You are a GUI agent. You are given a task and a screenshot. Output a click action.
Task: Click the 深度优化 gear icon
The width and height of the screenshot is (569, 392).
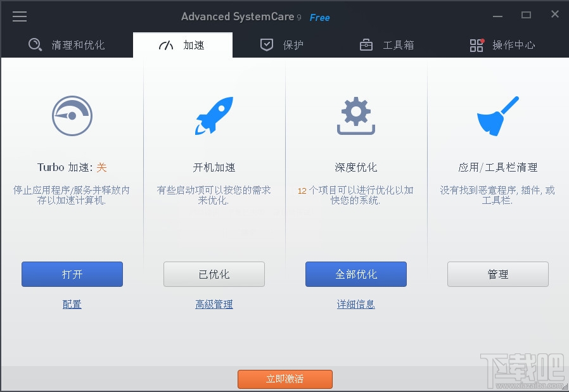coord(355,116)
